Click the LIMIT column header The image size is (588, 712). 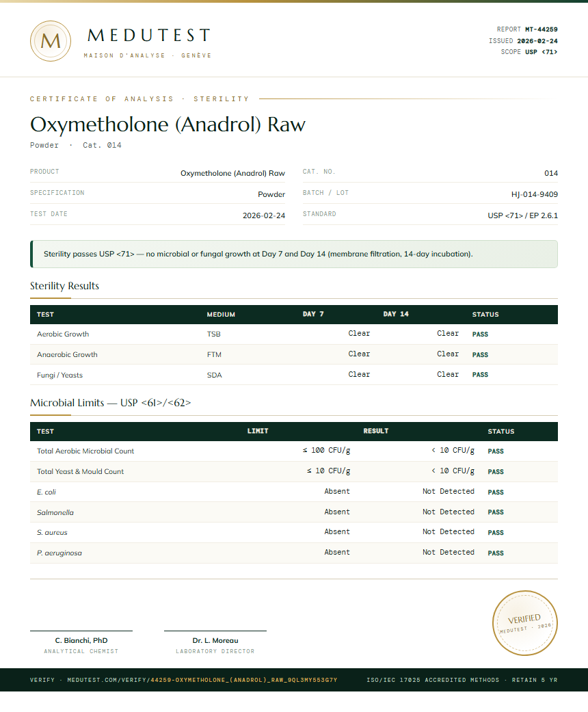[x=258, y=431]
